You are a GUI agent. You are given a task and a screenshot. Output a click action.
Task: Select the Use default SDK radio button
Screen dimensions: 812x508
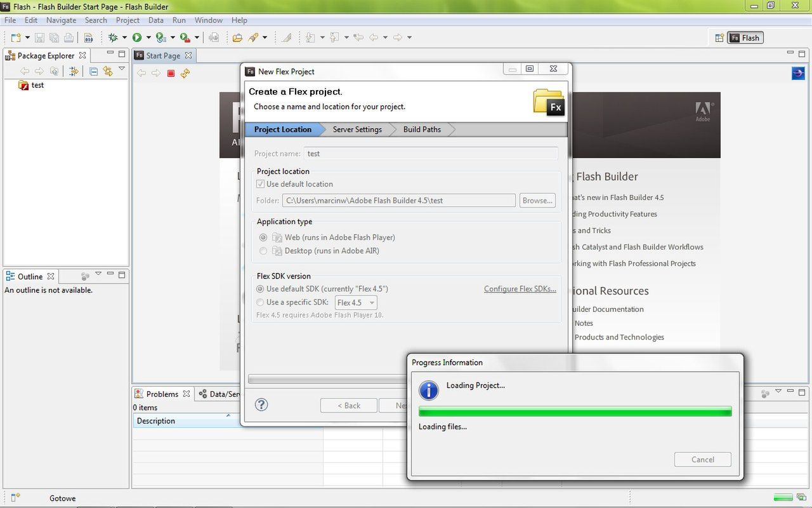260,289
